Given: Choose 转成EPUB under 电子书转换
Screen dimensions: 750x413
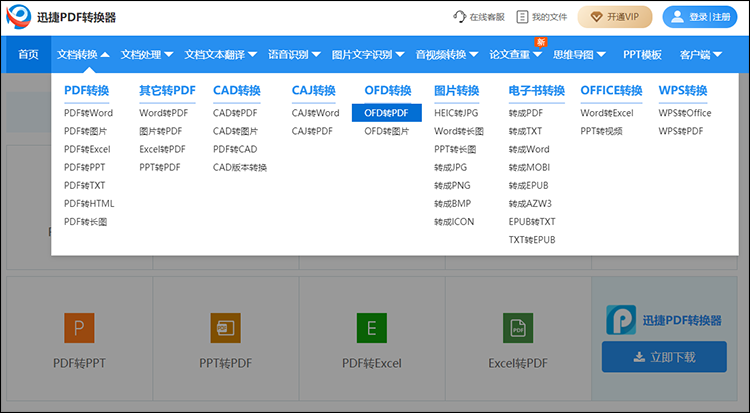Looking at the screenshot, I should click(x=528, y=186).
